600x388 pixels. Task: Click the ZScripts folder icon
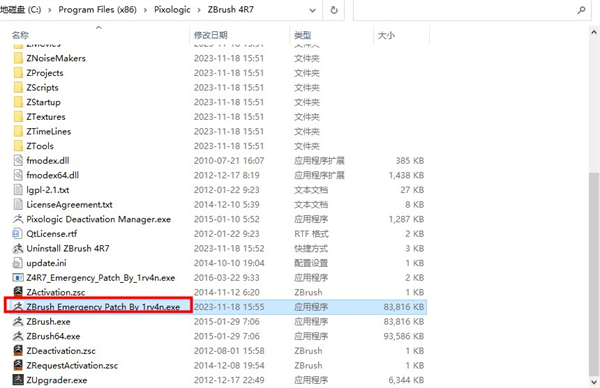pyautogui.click(x=18, y=87)
